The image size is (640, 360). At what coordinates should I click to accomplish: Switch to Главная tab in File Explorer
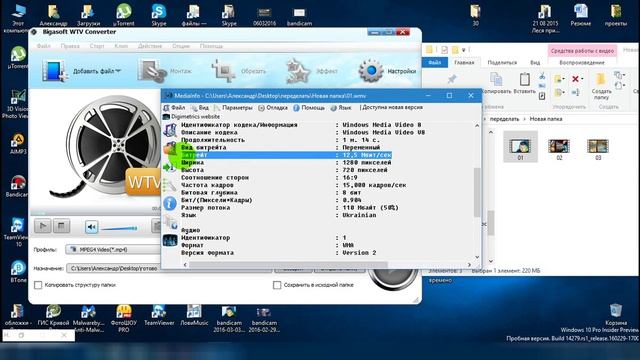point(464,62)
